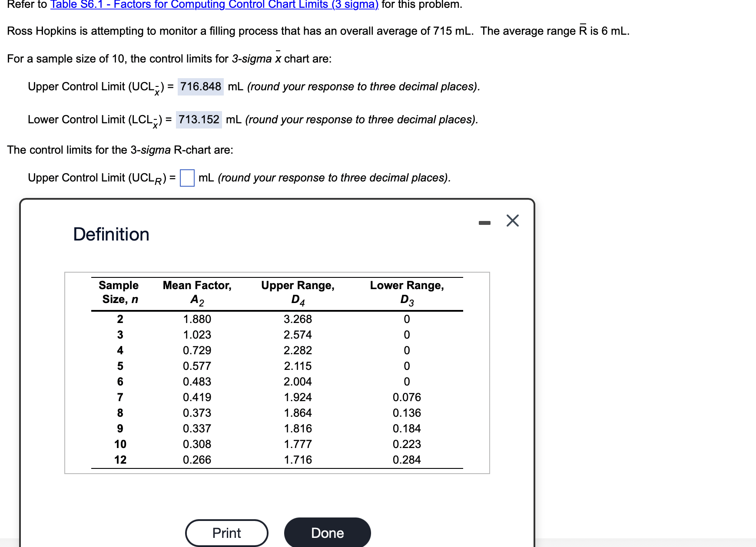Click the Mean Factor A2 column header
This screenshot has height=547, width=756.
pyautogui.click(x=197, y=292)
